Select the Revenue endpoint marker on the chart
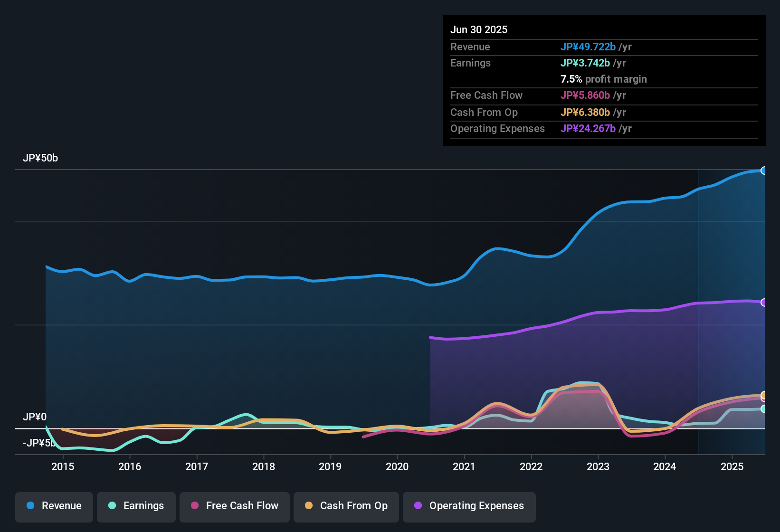The width and height of the screenshot is (780, 532). [x=764, y=170]
